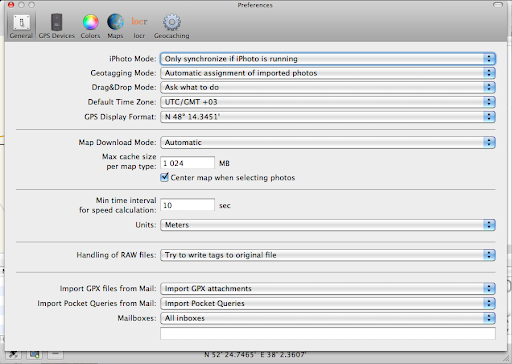
Task: Open Import Pocket Queries from Mail dropdown
Action: tap(328, 303)
